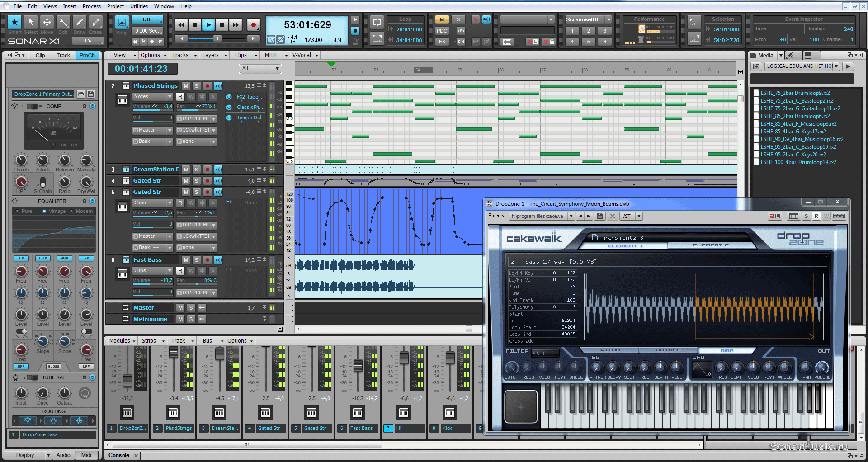Viewport: 868px width, 462px height.
Task: Choose the Erase tool
Action: (x=95, y=22)
